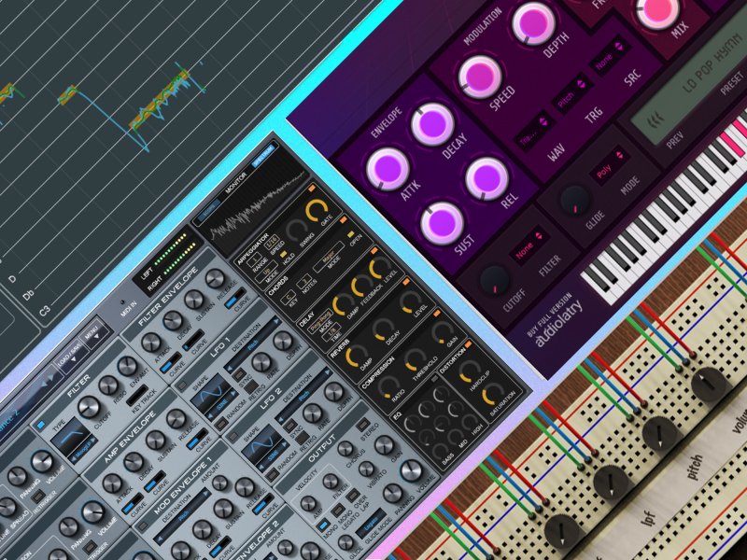747x560 pixels.
Task: Click the LFO 2 sine shape display
Action: pyautogui.click(x=261, y=446)
